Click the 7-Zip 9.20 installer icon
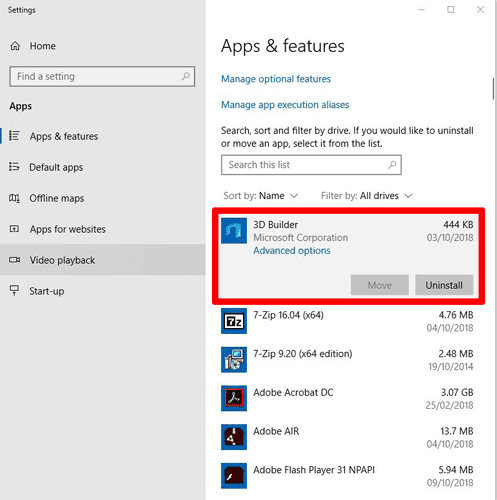This screenshot has height=500, width=497. tap(234, 360)
